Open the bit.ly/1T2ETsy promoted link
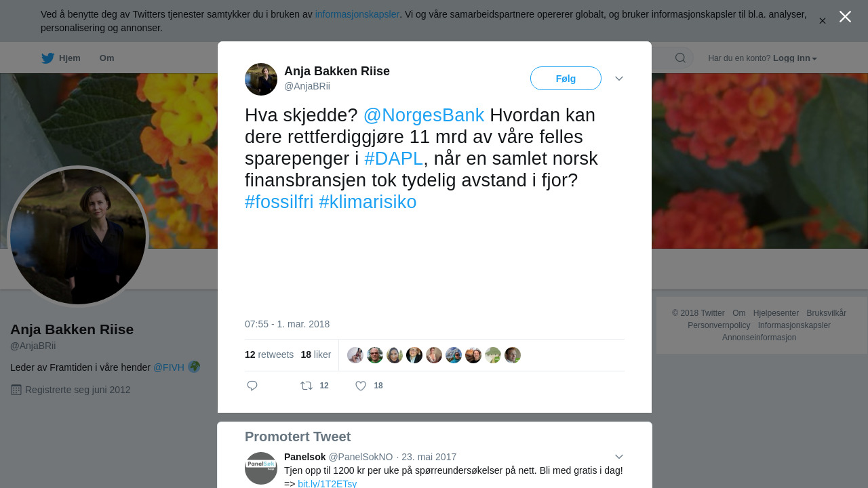This screenshot has height=488, width=868. click(x=327, y=483)
